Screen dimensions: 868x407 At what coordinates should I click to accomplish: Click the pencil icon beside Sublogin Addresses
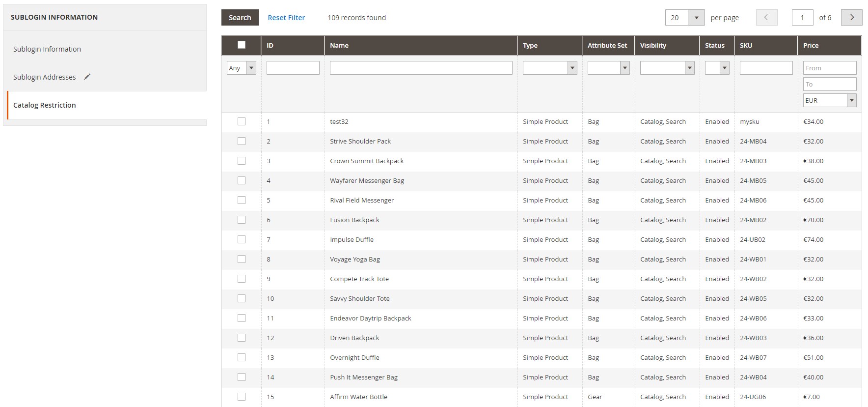click(87, 77)
